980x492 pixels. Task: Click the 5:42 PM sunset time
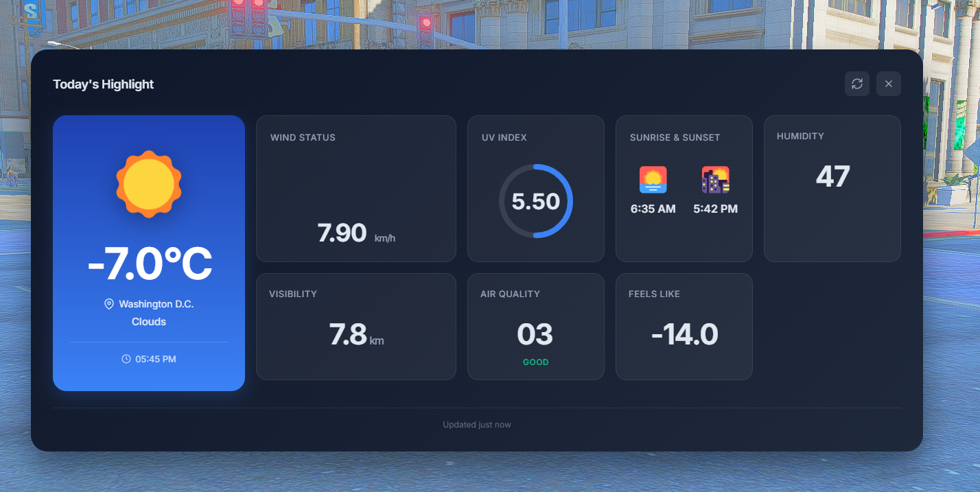[716, 209]
